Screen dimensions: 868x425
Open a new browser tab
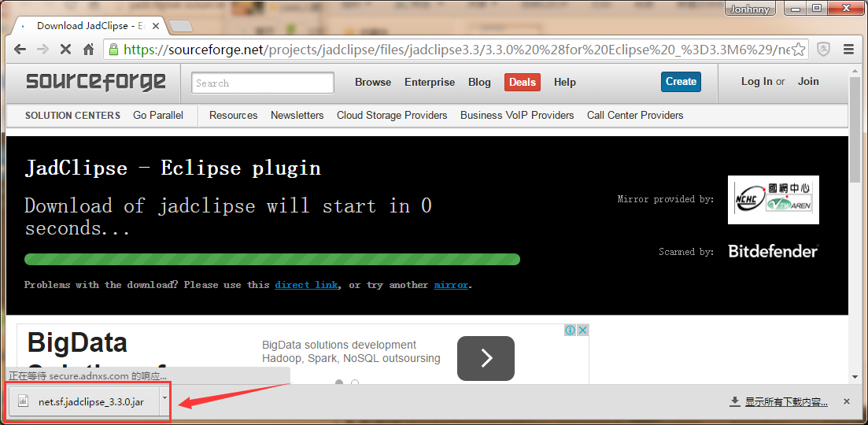[180, 26]
